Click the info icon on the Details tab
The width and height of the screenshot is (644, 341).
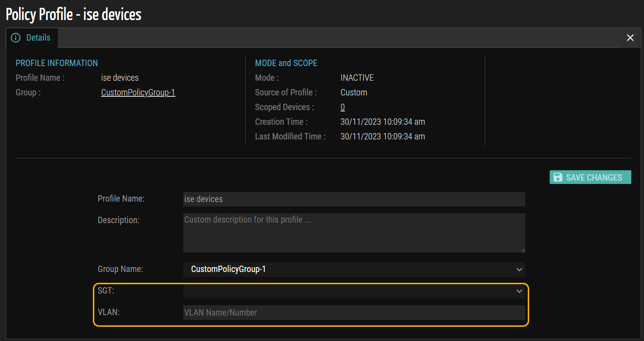tap(16, 38)
